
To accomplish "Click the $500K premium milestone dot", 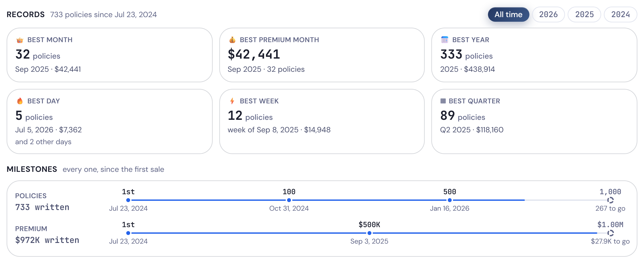I will pos(369,233).
